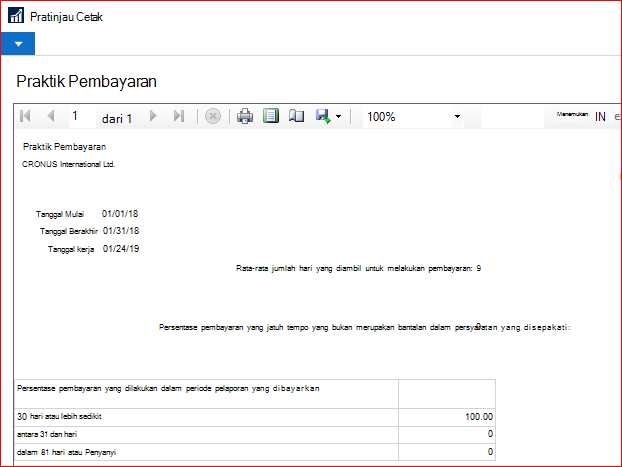622x467 pixels.
Task: Go to the next page
Action: coord(153,116)
